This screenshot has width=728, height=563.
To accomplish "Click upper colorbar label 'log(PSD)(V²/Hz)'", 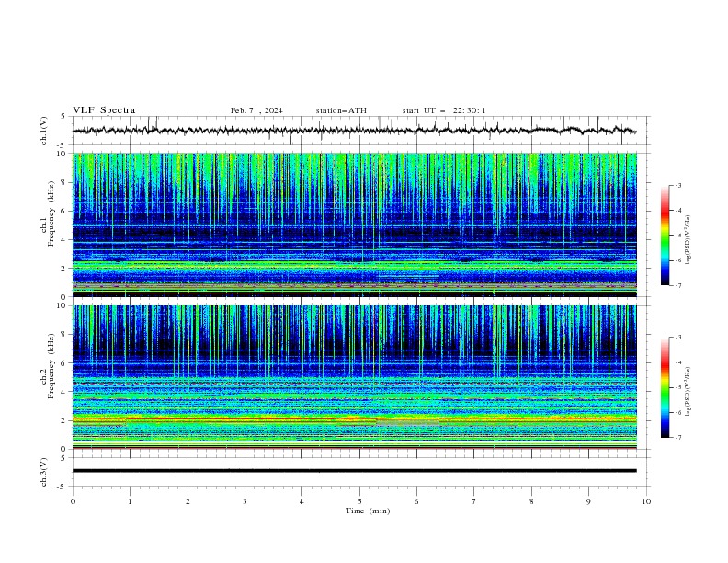I will [x=688, y=240].
